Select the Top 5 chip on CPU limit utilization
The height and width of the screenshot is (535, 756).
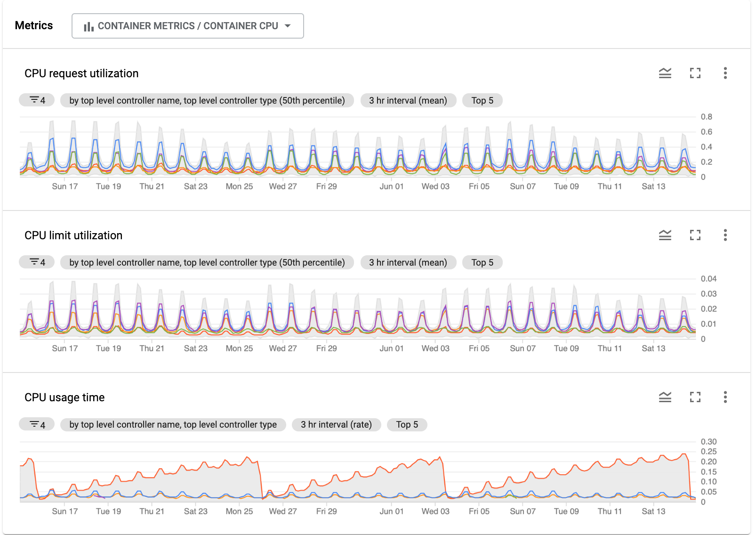coord(482,262)
